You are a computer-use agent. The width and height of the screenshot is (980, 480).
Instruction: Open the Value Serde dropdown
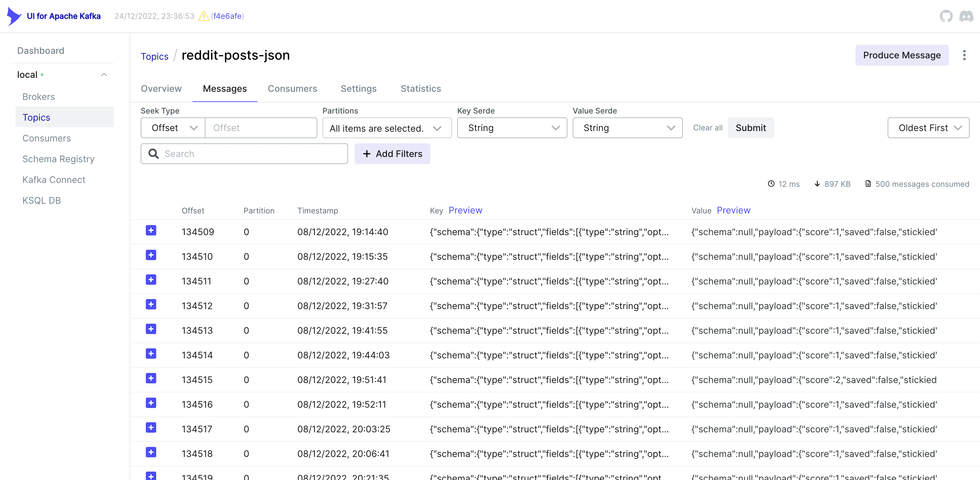coord(627,128)
